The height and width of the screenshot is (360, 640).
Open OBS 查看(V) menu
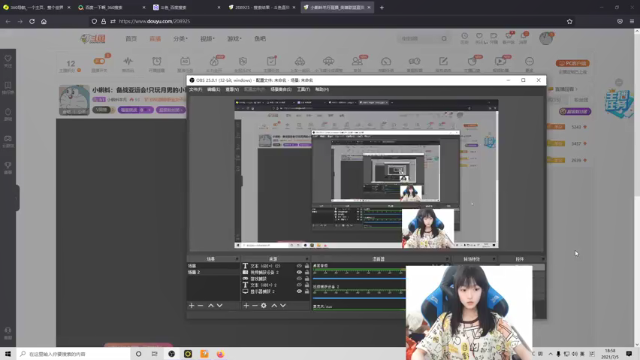coord(232,89)
